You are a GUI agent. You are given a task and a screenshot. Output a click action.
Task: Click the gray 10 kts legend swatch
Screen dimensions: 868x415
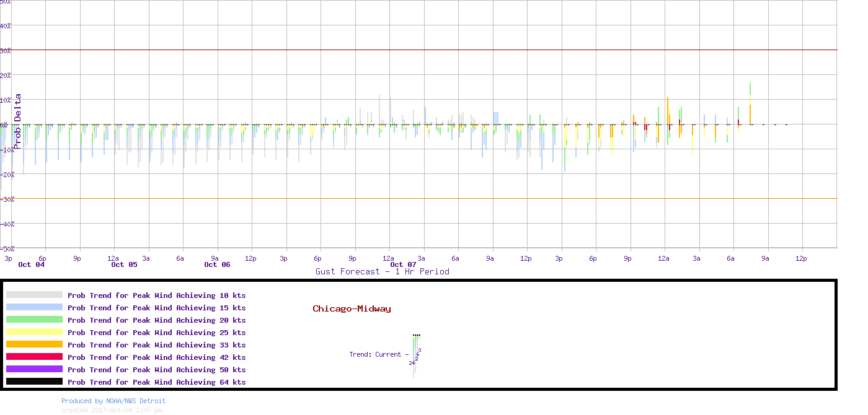34,295
